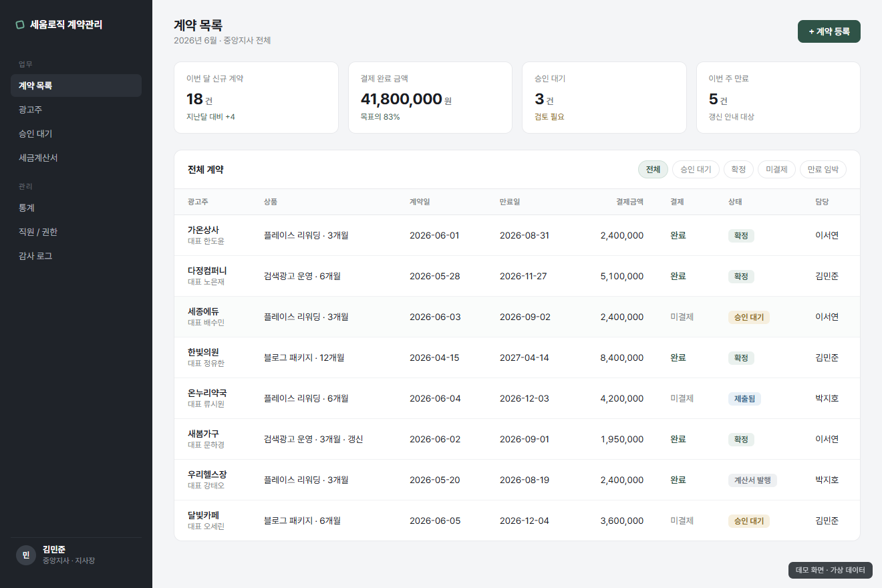The width and height of the screenshot is (882, 588).
Task: Click amount 1,950,000
Action: [x=622, y=439]
